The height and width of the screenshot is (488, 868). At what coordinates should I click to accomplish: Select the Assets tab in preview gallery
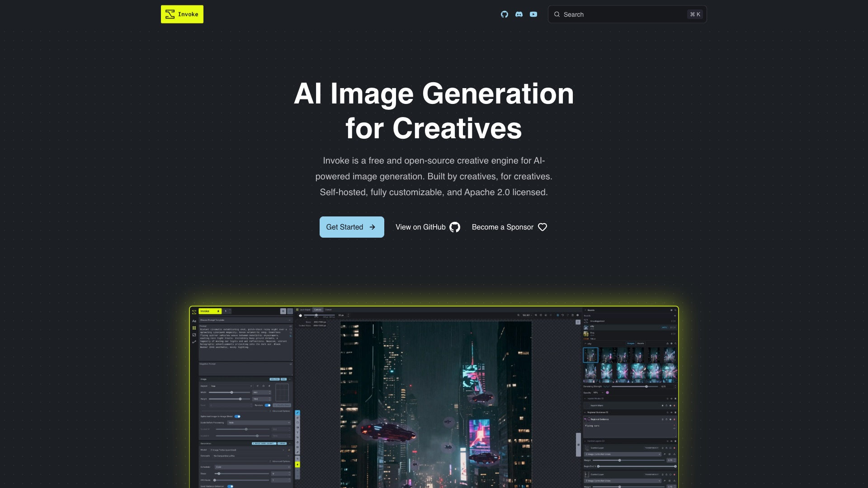[x=641, y=344]
